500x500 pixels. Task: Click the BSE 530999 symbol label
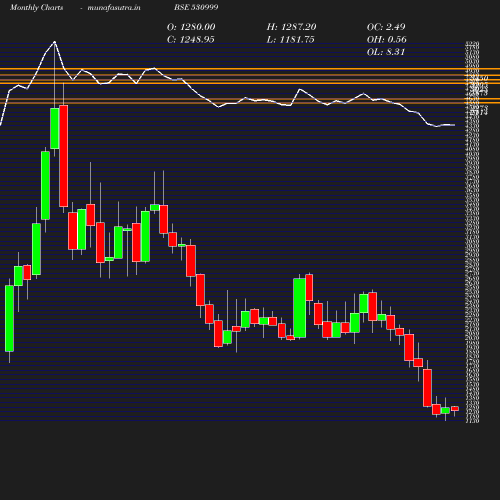click(196, 7)
